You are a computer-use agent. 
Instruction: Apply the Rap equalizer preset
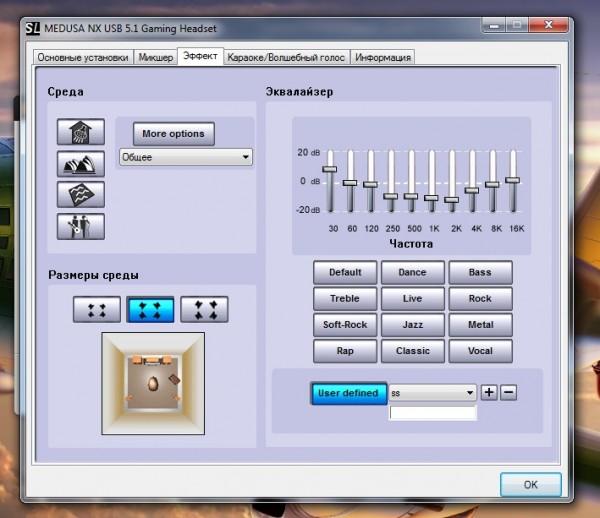[345, 351]
